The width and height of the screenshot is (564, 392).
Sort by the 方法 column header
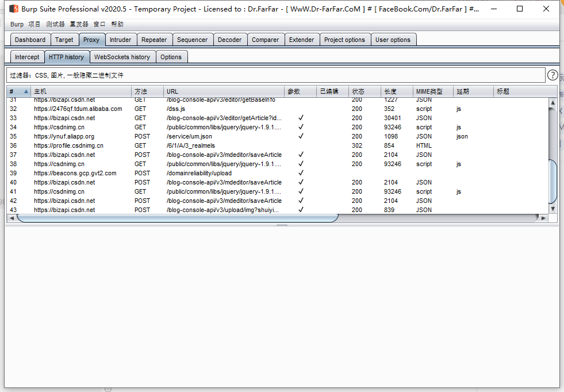pos(148,91)
